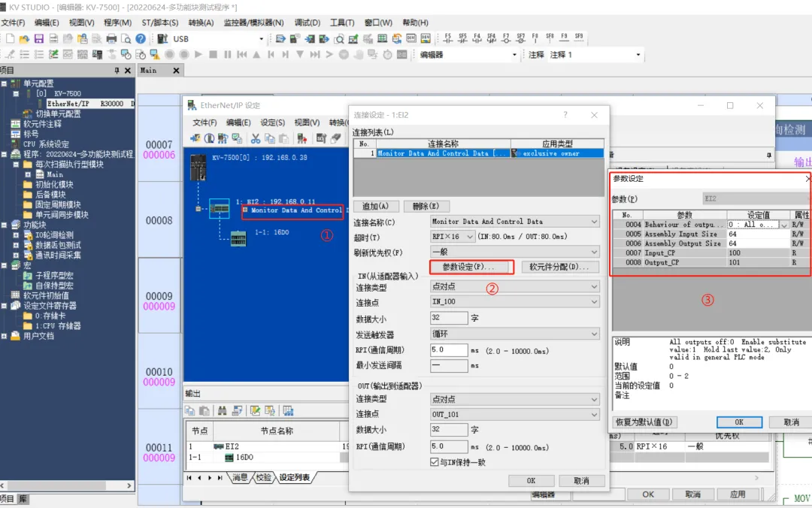Collapse the 功能块 tree node

click(5, 225)
